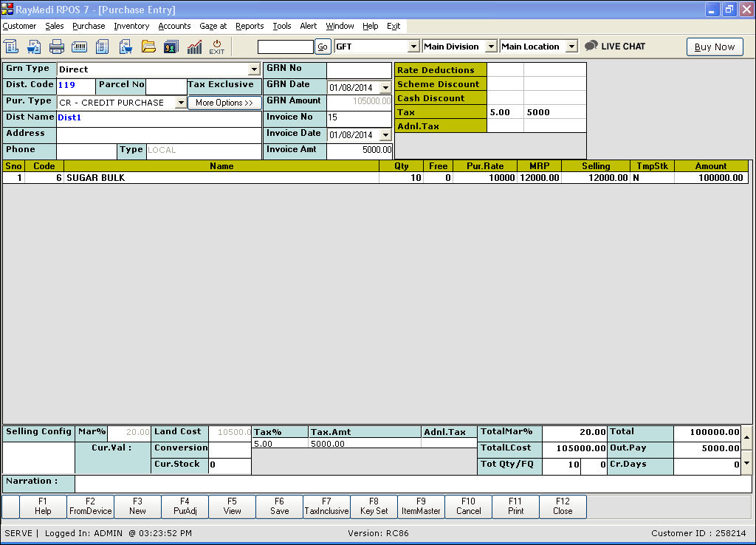
Task: Open the yellow folder icon
Action: (x=148, y=47)
